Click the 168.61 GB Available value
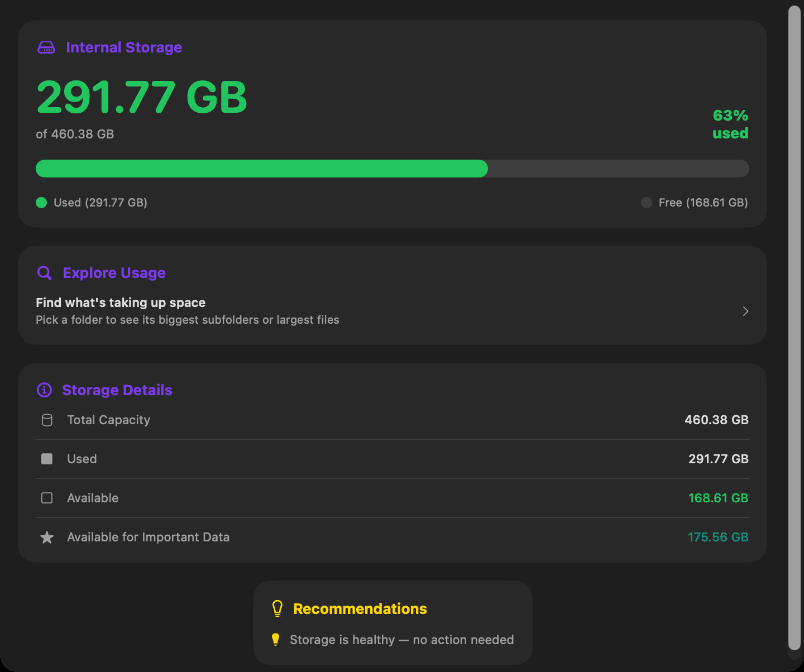The width and height of the screenshot is (804, 672). tap(719, 498)
